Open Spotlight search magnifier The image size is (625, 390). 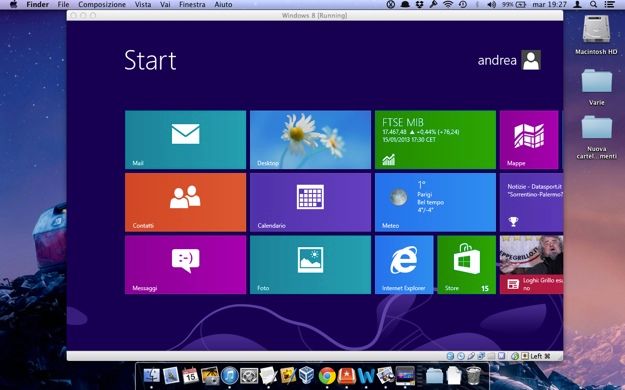coord(594,4)
